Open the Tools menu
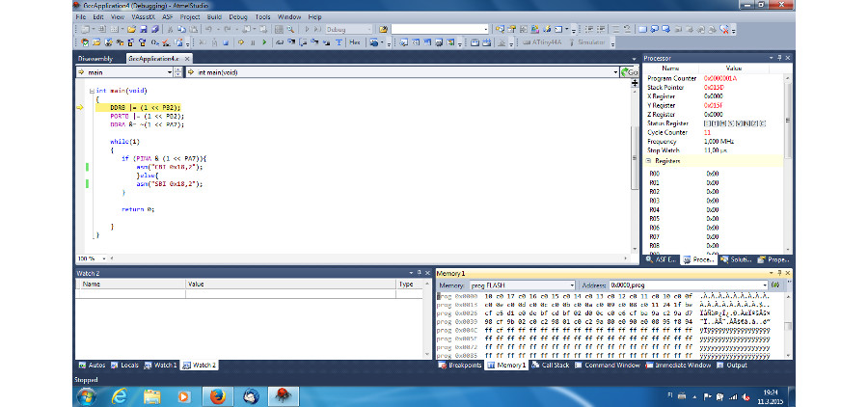The image size is (868, 407). click(263, 17)
